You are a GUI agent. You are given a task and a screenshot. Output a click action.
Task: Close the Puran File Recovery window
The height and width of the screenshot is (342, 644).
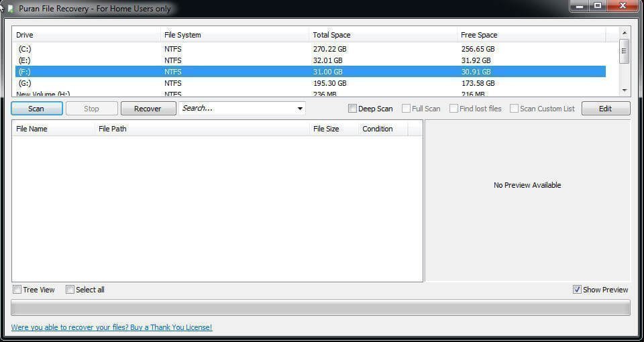point(623,6)
